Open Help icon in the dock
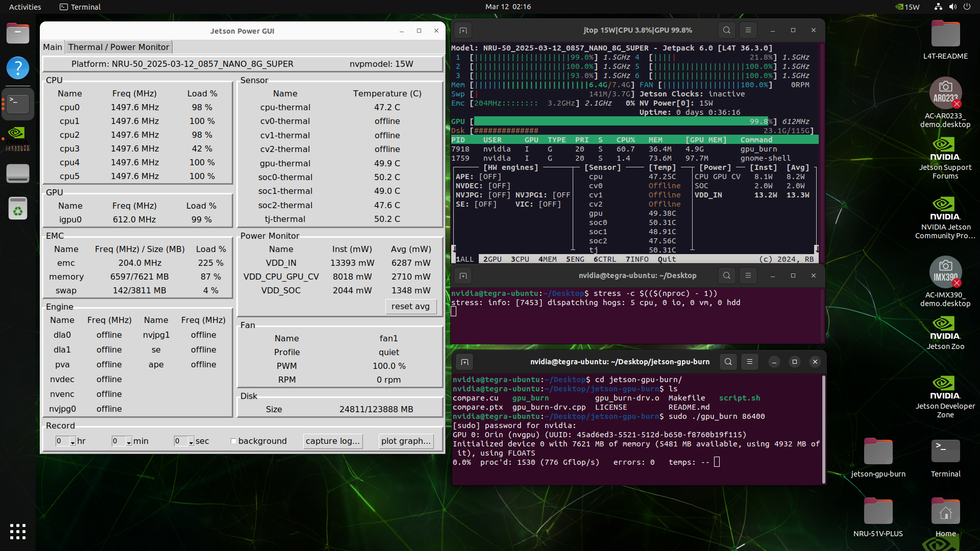 pos(18,68)
